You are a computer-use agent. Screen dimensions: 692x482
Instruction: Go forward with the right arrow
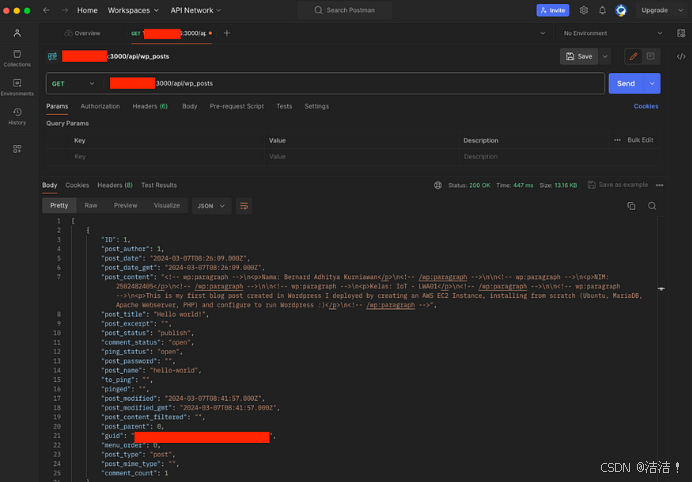(x=64, y=10)
